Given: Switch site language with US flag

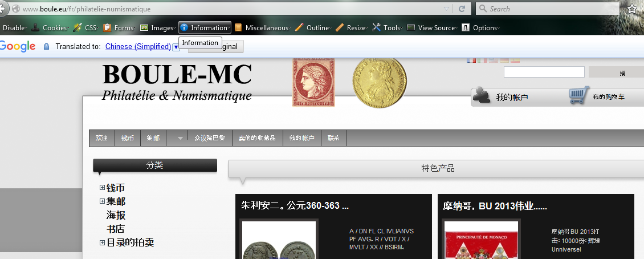Looking at the screenshot, I should (x=494, y=60).
